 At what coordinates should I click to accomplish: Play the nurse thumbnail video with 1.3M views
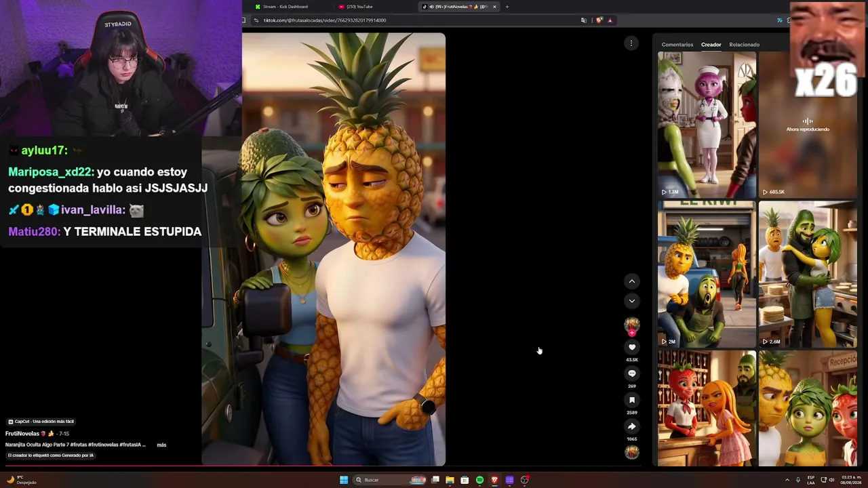click(707, 125)
